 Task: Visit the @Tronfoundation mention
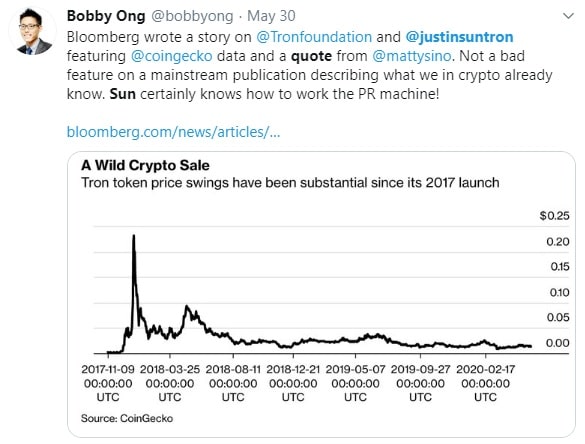pyautogui.click(x=314, y=37)
